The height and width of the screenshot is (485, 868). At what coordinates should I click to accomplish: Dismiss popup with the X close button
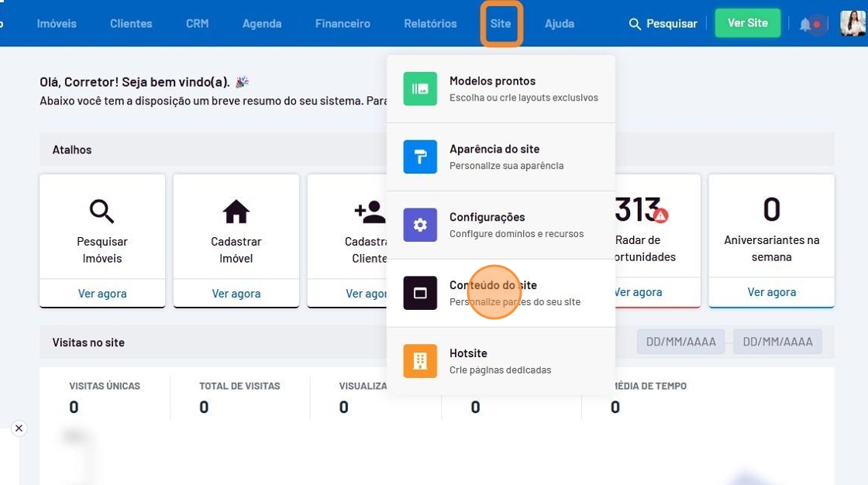click(19, 428)
